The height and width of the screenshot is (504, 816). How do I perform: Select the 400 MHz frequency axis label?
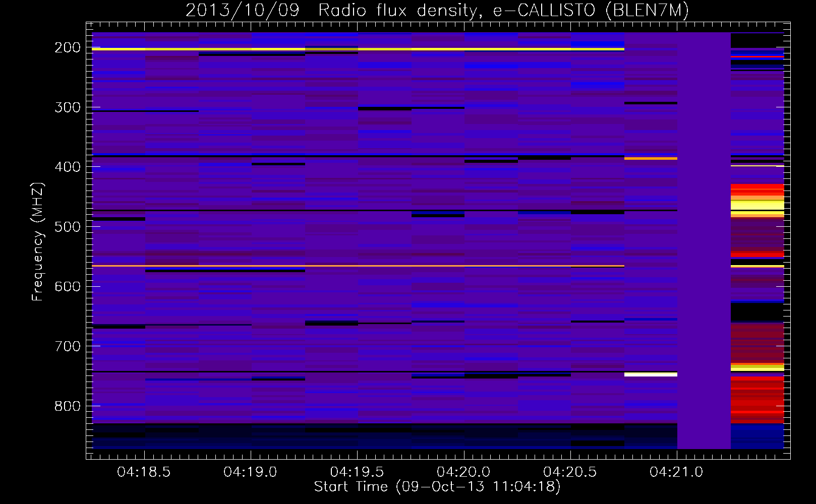point(68,167)
